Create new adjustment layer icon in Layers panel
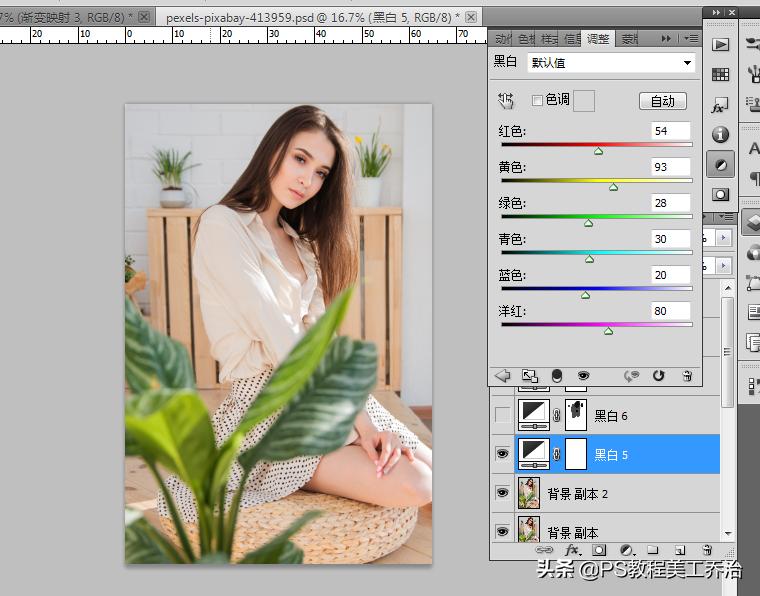 627,550
